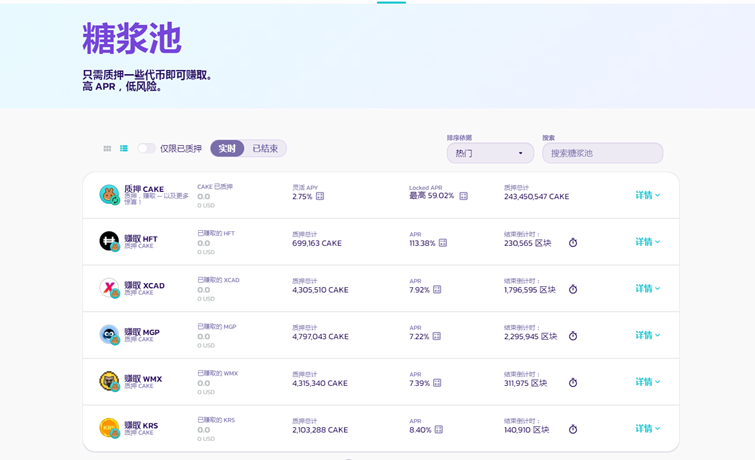Click the HFT token logo
Screen dimensions: 755x460
[x=109, y=241]
